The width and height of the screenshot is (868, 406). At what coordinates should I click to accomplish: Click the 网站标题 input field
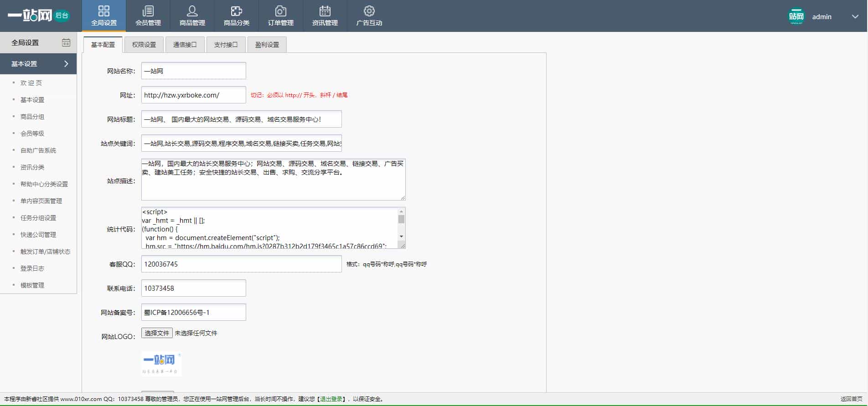point(242,119)
